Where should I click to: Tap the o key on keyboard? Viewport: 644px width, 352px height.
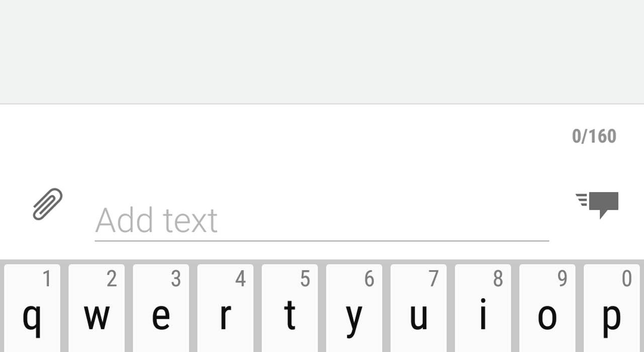point(547,308)
